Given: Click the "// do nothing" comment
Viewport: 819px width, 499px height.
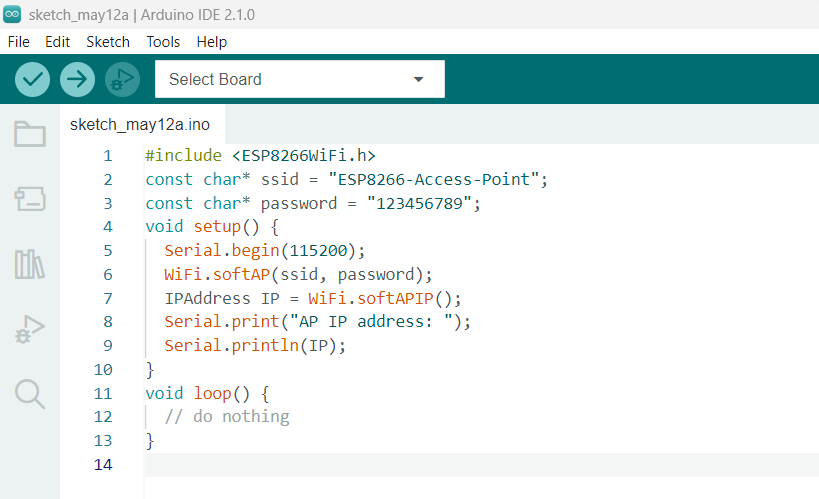Looking at the screenshot, I should (227, 416).
